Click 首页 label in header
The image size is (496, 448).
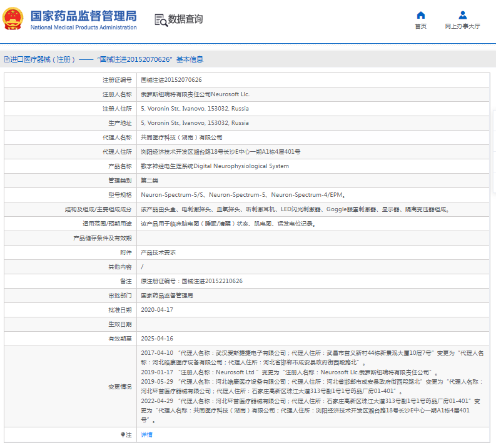click(x=421, y=26)
